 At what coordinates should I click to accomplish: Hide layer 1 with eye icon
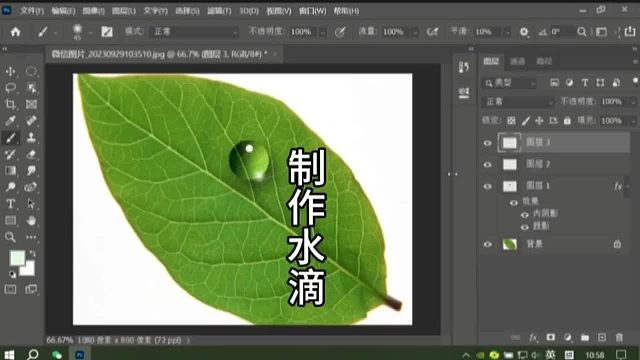487,186
